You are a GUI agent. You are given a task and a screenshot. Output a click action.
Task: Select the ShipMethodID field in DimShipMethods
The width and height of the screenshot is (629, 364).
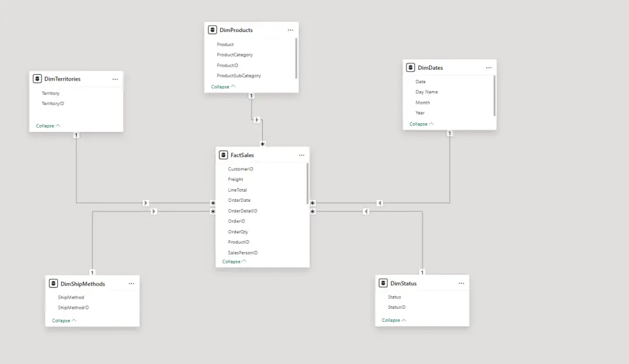point(73,307)
